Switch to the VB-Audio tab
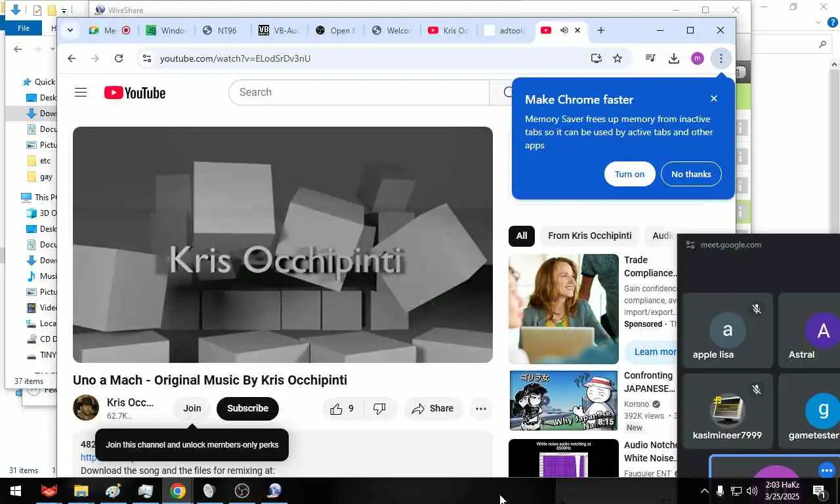The image size is (840, 504). (x=280, y=30)
